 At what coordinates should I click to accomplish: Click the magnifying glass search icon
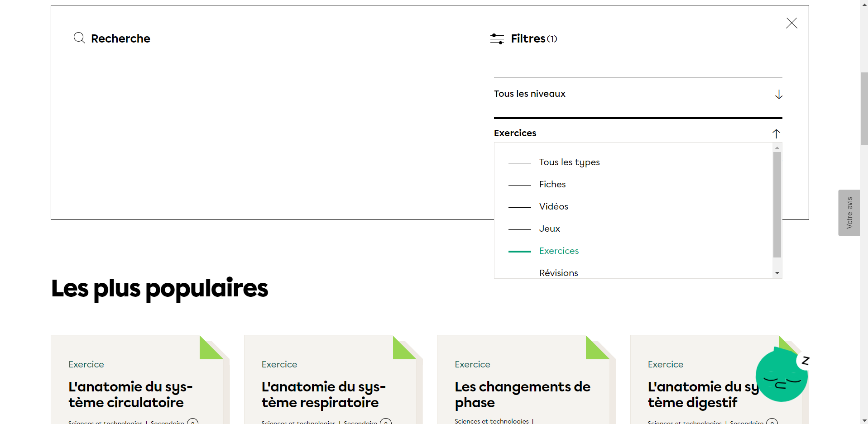click(79, 38)
